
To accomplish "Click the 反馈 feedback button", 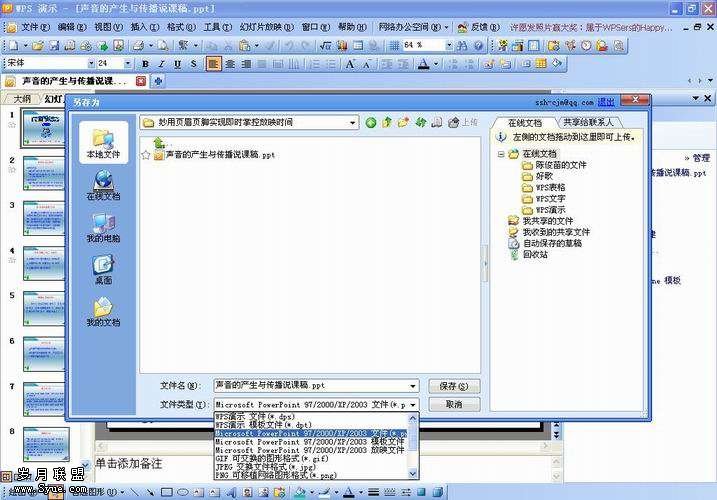I will pyautogui.click(x=479, y=27).
